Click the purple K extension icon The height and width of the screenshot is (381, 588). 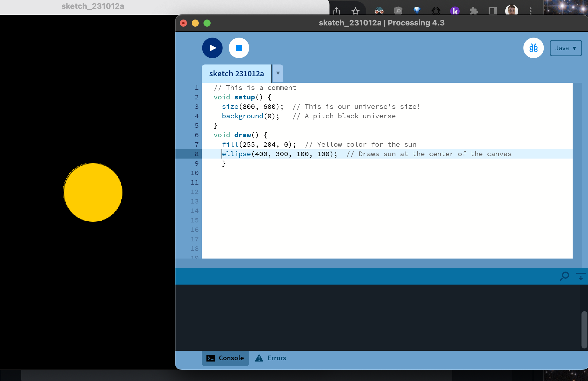pyautogui.click(x=455, y=11)
